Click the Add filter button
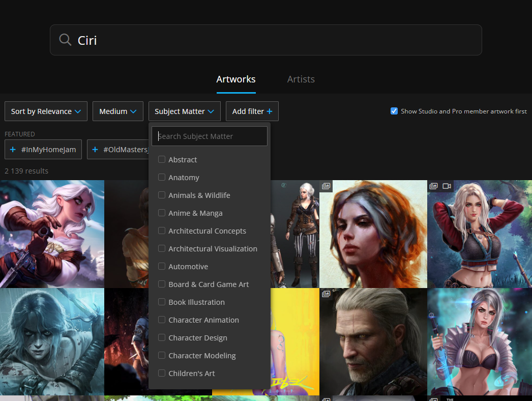532x401 pixels. pyautogui.click(x=252, y=111)
